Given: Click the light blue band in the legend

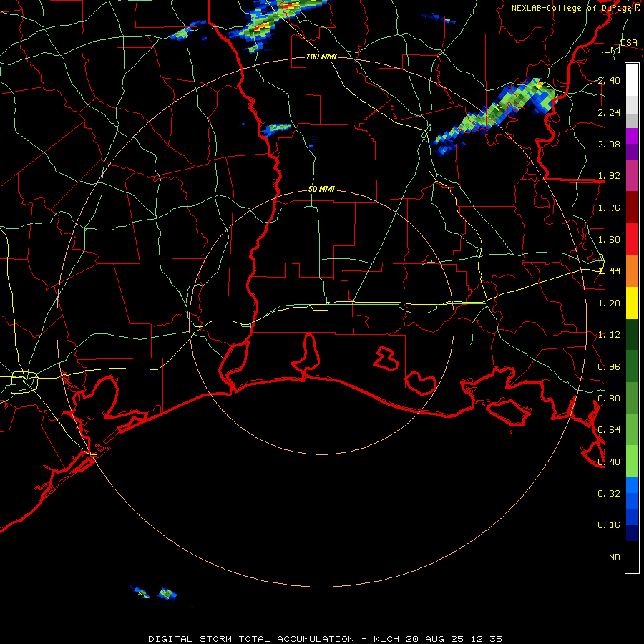Looking at the screenshot, I should pyautogui.click(x=632, y=485).
